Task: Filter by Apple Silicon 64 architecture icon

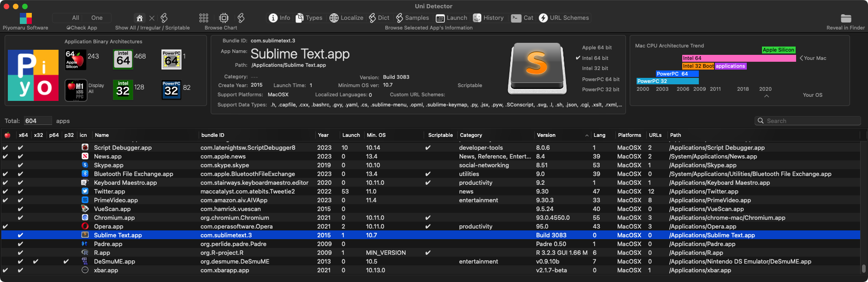Action: [x=76, y=60]
